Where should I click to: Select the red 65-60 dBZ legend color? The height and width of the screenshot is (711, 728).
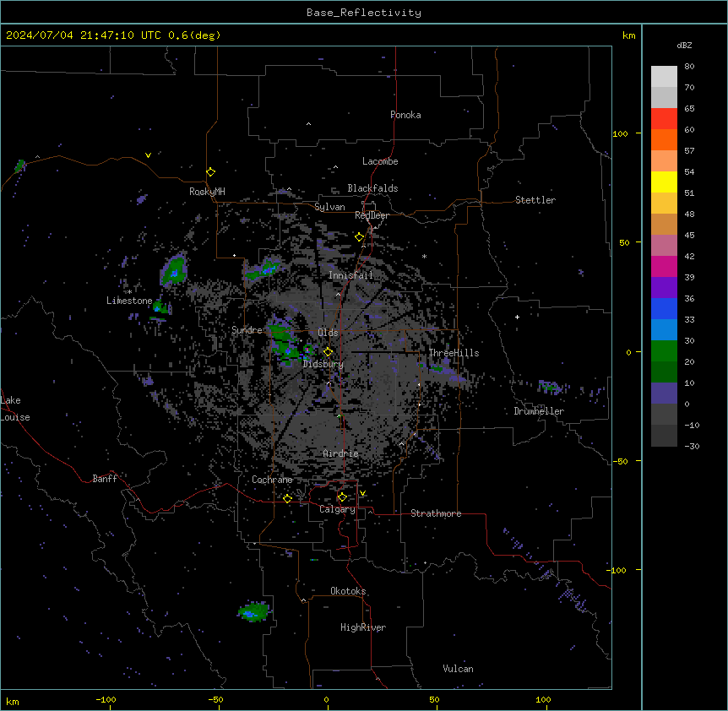(x=664, y=118)
